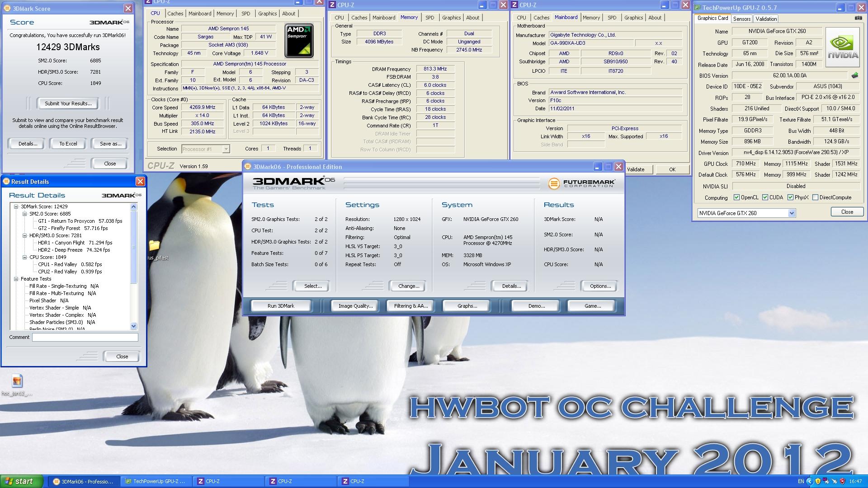
Task: Switch to 3DMark06 taskbar item
Action: (x=84, y=481)
